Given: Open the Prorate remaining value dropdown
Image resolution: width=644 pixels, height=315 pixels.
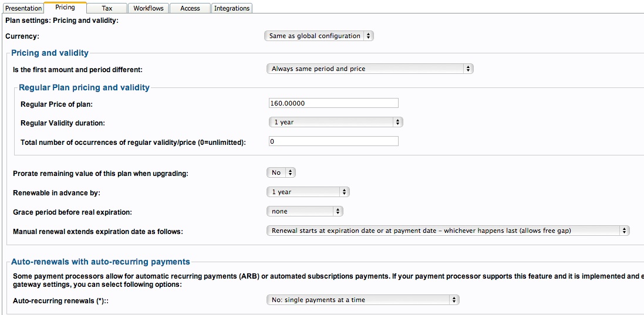Looking at the screenshot, I should point(281,172).
